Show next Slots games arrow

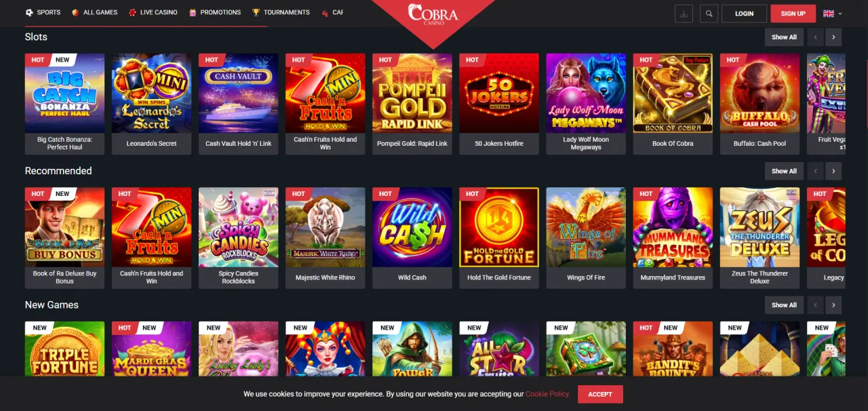pyautogui.click(x=833, y=37)
